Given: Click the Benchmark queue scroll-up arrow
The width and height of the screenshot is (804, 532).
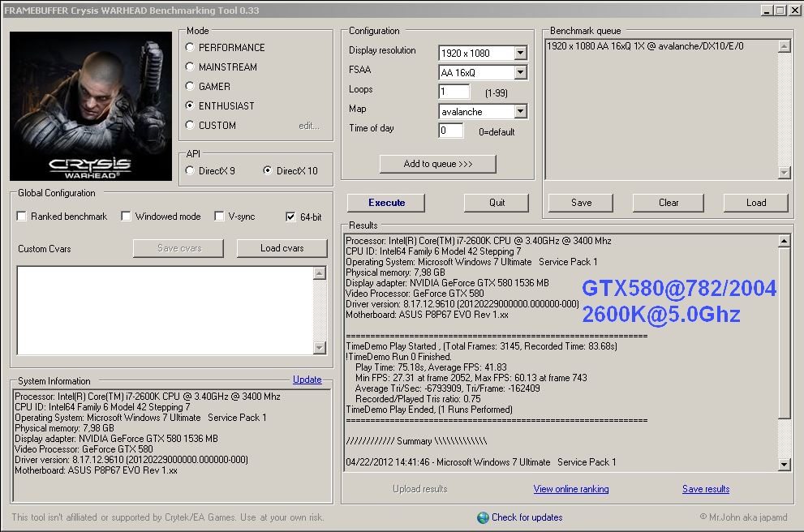Looking at the screenshot, I should pyautogui.click(x=784, y=47).
